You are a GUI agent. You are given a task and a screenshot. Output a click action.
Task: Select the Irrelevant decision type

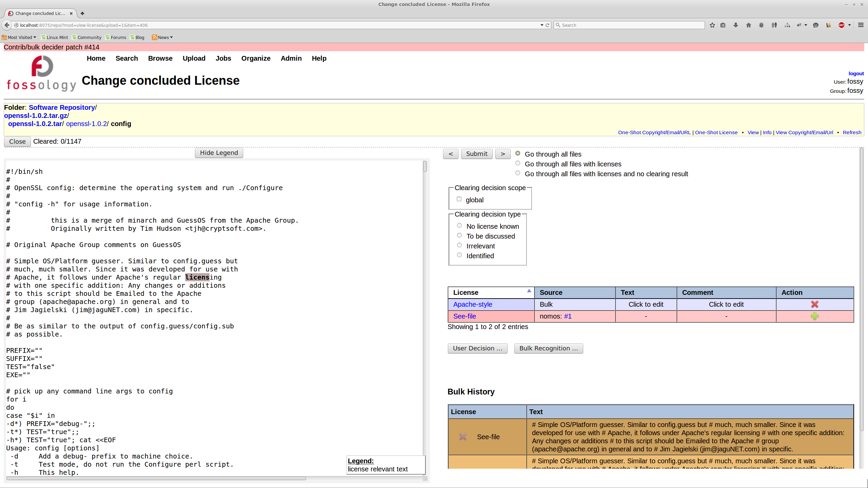point(459,245)
